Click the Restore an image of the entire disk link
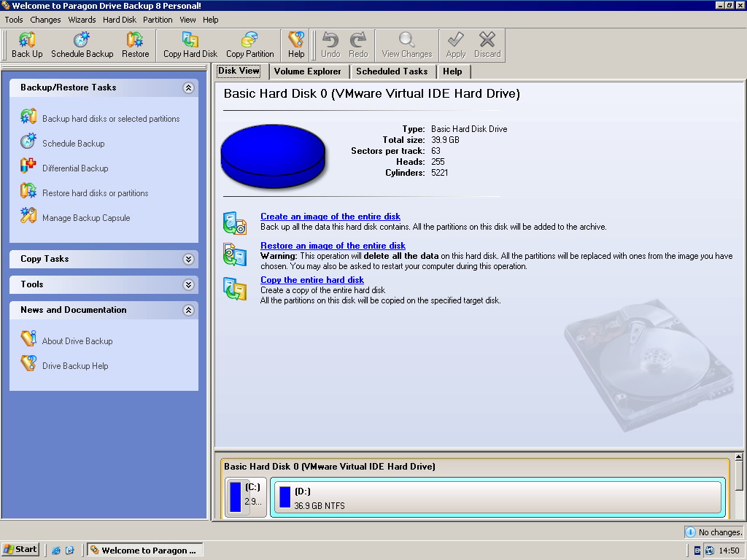The image size is (747, 560). (x=333, y=246)
